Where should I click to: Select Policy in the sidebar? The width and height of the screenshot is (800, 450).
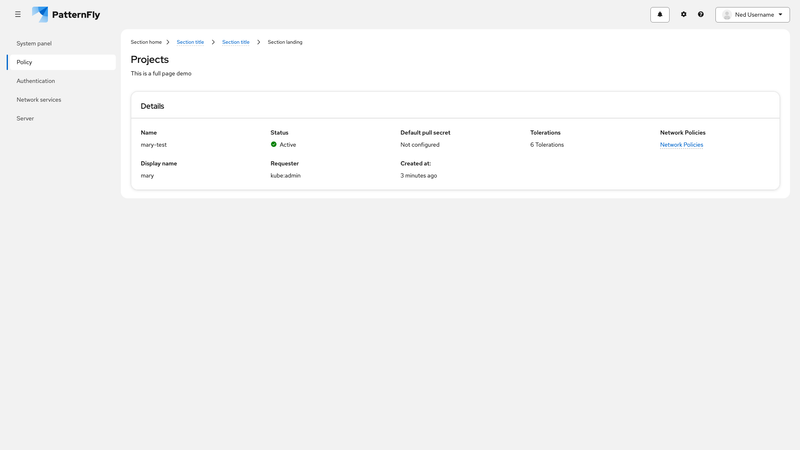[x=25, y=62]
